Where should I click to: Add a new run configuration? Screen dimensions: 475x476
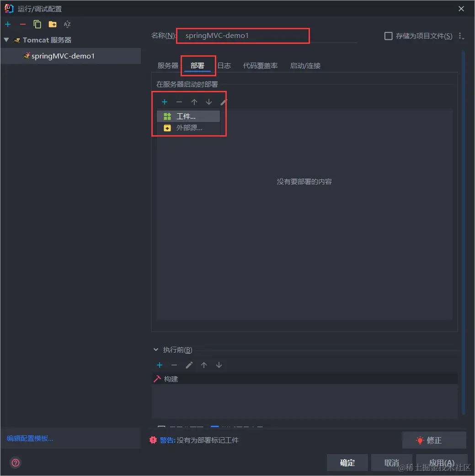point(8,24)
